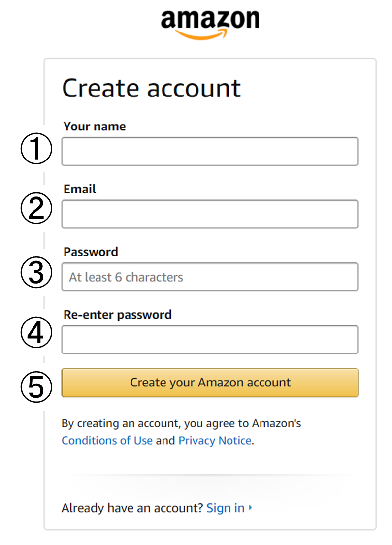Click the Create account heading

pyautogui.click(x=151, y=88)
